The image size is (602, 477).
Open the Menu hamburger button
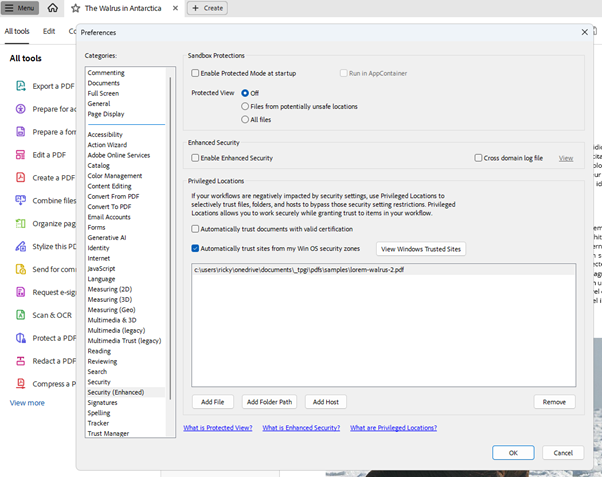coord(20,8)
